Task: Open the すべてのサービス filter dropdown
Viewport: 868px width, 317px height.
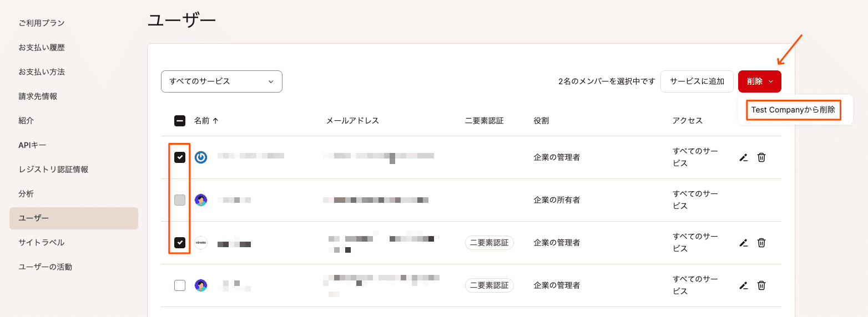Action: click(x=221, y=81)
